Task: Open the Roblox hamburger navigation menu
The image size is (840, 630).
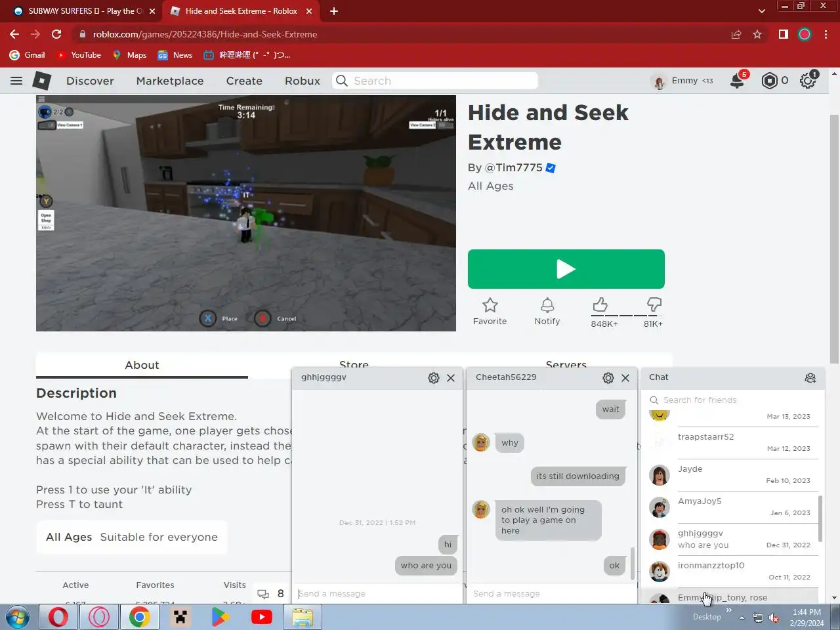Action: click(16, 81)
